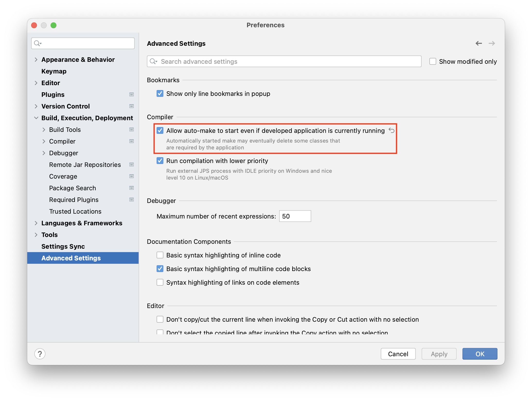Click the project-level icon next to Version Control
Image resolution: width=532 pixels, height=401 pixels.
132,106
